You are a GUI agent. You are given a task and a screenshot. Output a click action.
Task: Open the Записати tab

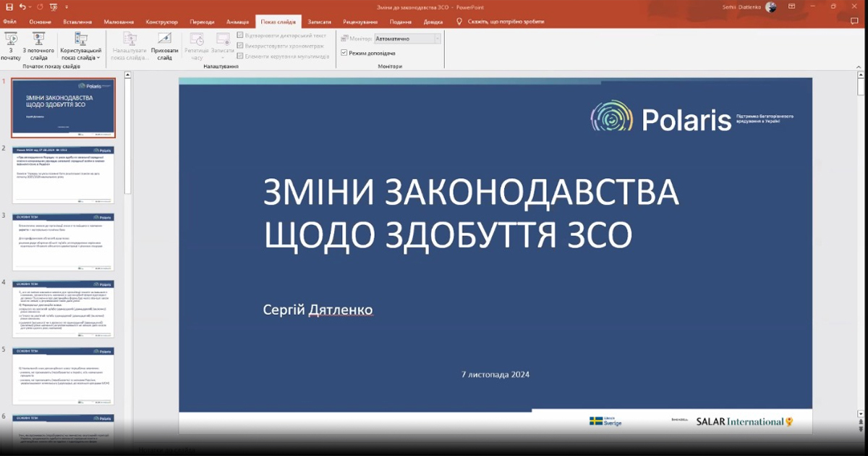click(319, 22)
